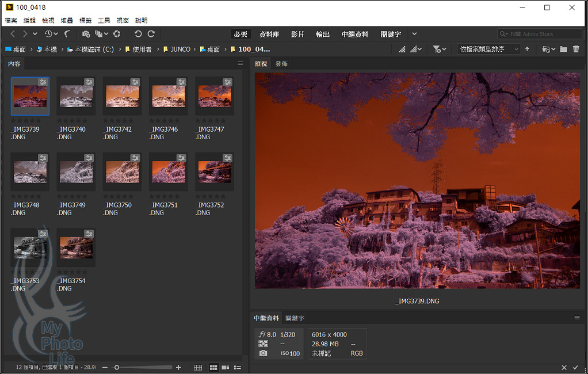The height and width of the screenshot is (374, 588).
Task: Click the Get Photos from Camera icon
Action: (86, 34)
